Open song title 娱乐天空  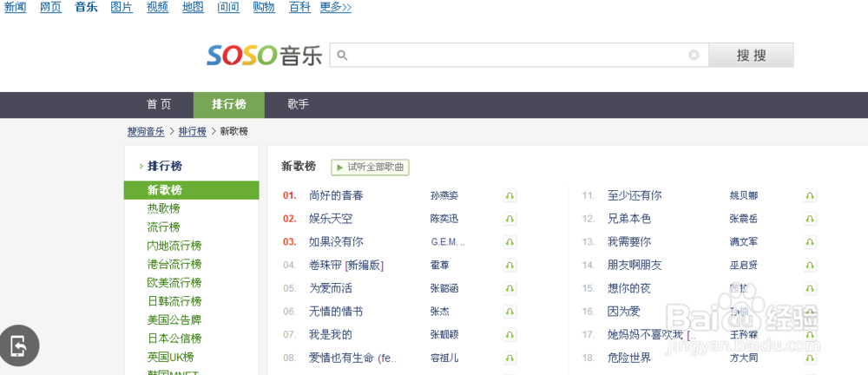[331, 219]
